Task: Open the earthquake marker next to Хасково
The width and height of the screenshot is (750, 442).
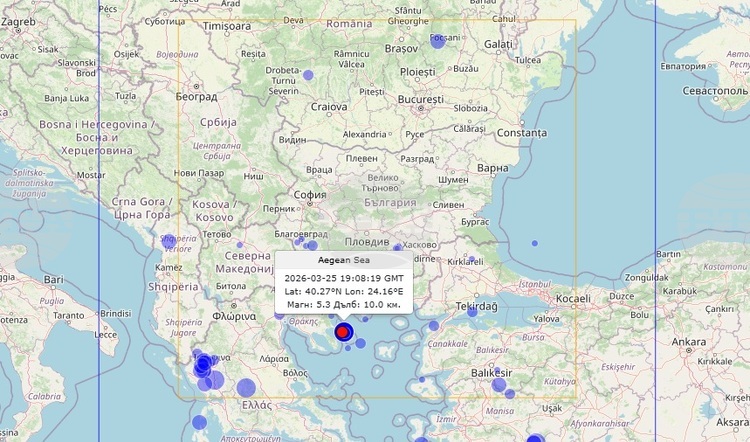Action: tap(397, 247)
